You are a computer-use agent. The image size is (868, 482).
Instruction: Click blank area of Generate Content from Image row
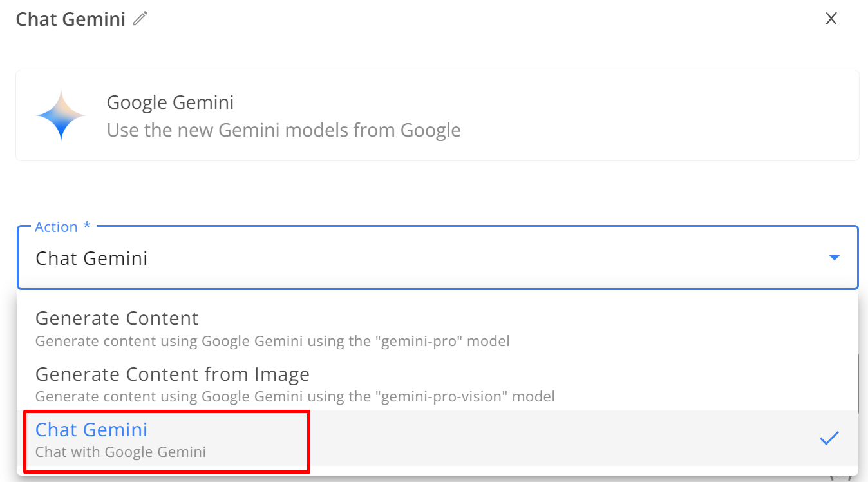(x=702, y=383)
